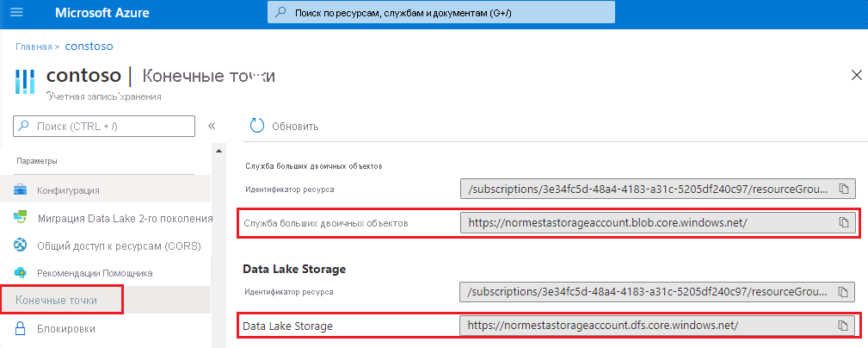Click the Блокировки lock icon

pyautogui.click(x=20, y=328)
